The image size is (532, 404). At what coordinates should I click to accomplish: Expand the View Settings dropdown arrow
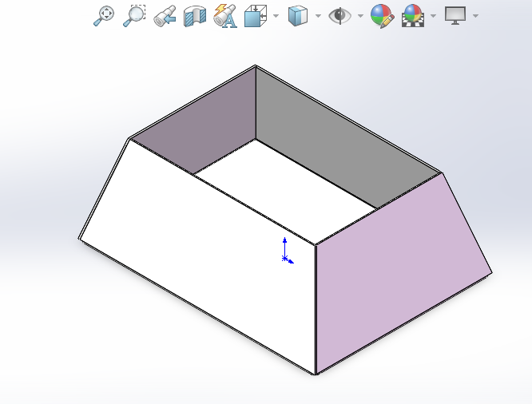point(475,16)
